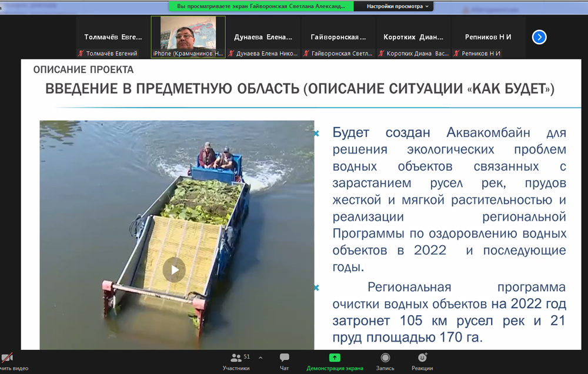Viewport: 588px width, 374px height.
Task: Open the Реакции reactions menu
Action: click(x=422, y=360)
